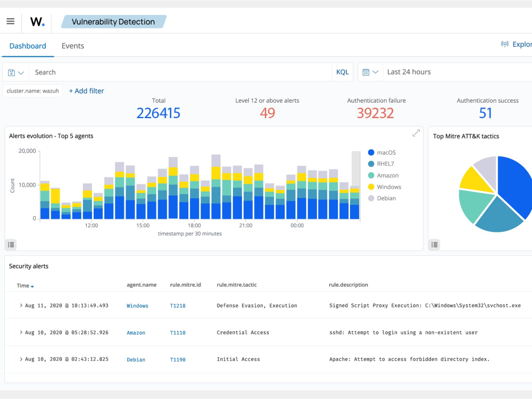The height and width of the screenshot is (399, 532).
Task: Click the agent.name column header
Action: click(142, 285)
